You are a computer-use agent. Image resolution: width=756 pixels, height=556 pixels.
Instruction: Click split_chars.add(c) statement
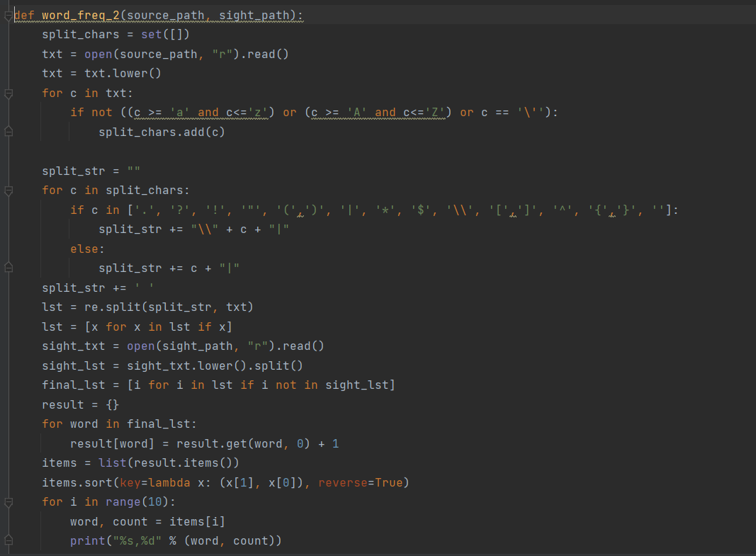click(x=162, y=132)
